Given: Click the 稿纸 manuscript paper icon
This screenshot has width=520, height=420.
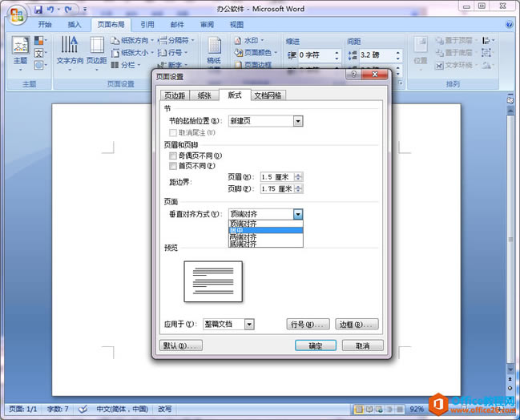Looking at the screenshot, I should (x=214, y=45).
